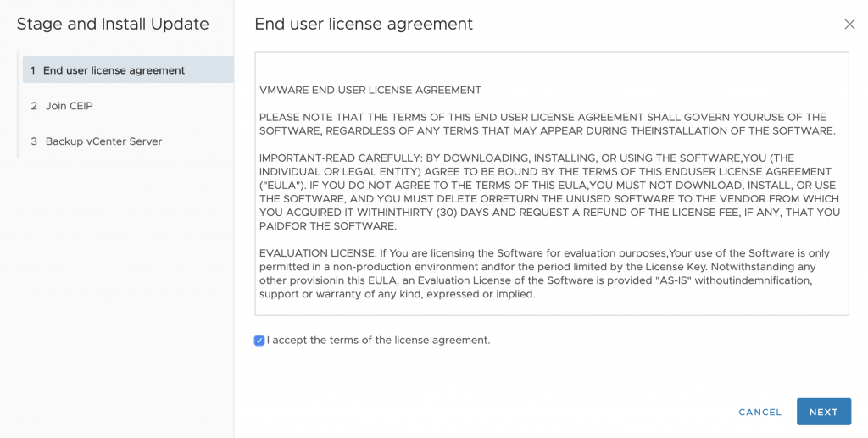868x438 pixels.
Task: Click the blue checkmark icon by accept terms
Action: (x=259, y=341)
